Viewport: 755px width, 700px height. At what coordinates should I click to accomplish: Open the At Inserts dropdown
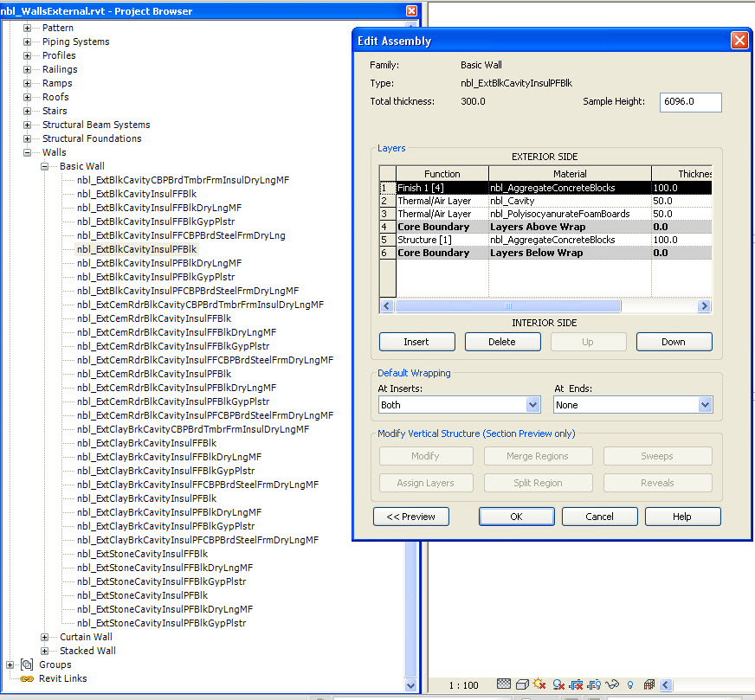tap(460, 405)
